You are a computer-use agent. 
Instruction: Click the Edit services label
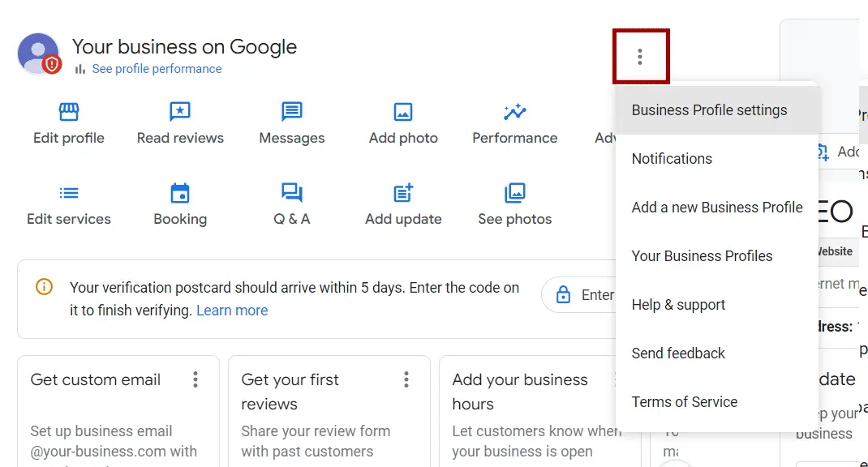point(69,219)
